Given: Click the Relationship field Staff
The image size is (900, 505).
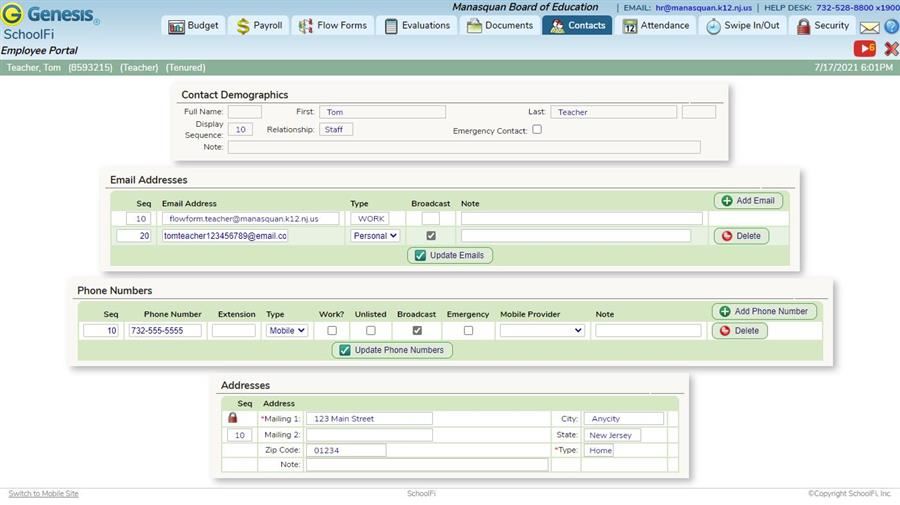Looking at the screenshot, I should (x=336, y=130).
